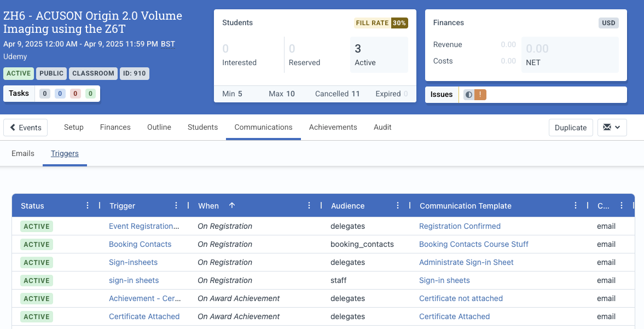This screenshot has width=644, height=329.
Task: Open the Registration Confirmed template link
Action: click(460, 226)
